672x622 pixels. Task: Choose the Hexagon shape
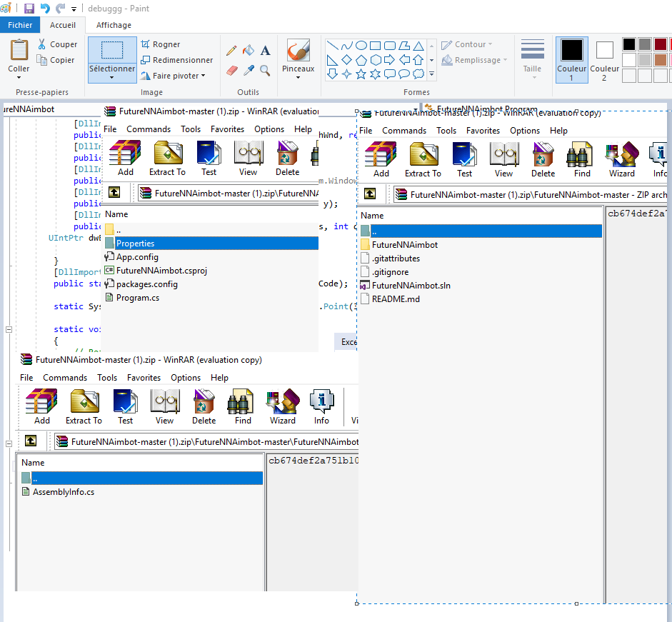tap(376, 59)
